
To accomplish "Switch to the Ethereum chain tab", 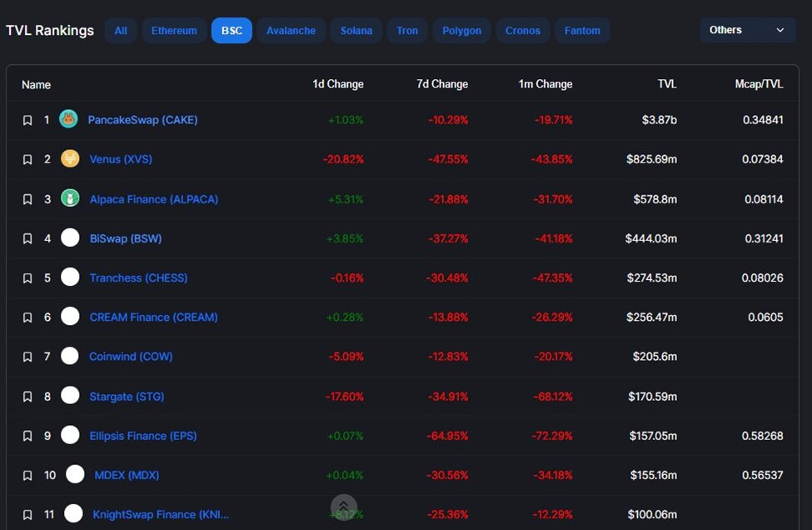I will pyautogui.click(x=174, y=31).
